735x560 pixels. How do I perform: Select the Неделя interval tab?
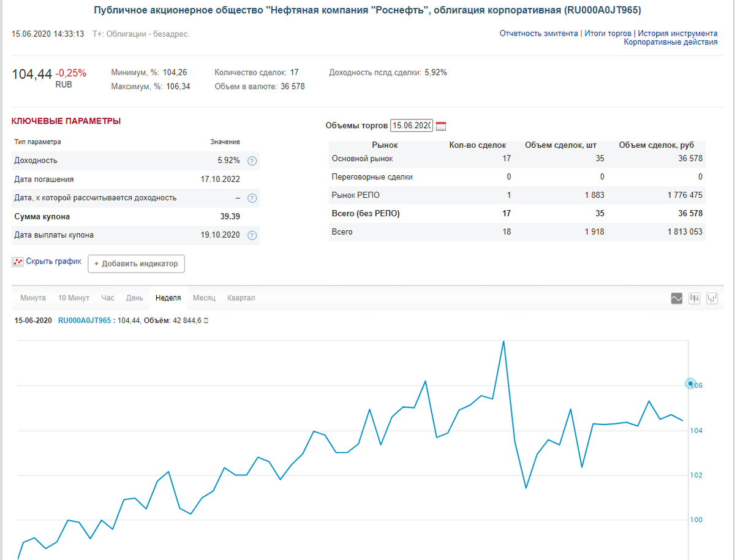point(168,298)
